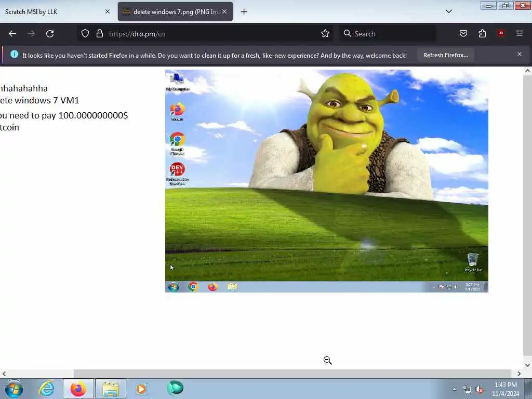
Task: Click the horizontal scrollbar thumb
Action: click(292, 374)
